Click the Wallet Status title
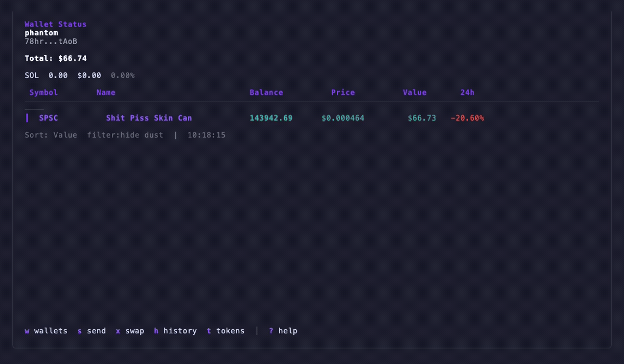The width and height of the screenshot is (624, 364). [56, 24]
